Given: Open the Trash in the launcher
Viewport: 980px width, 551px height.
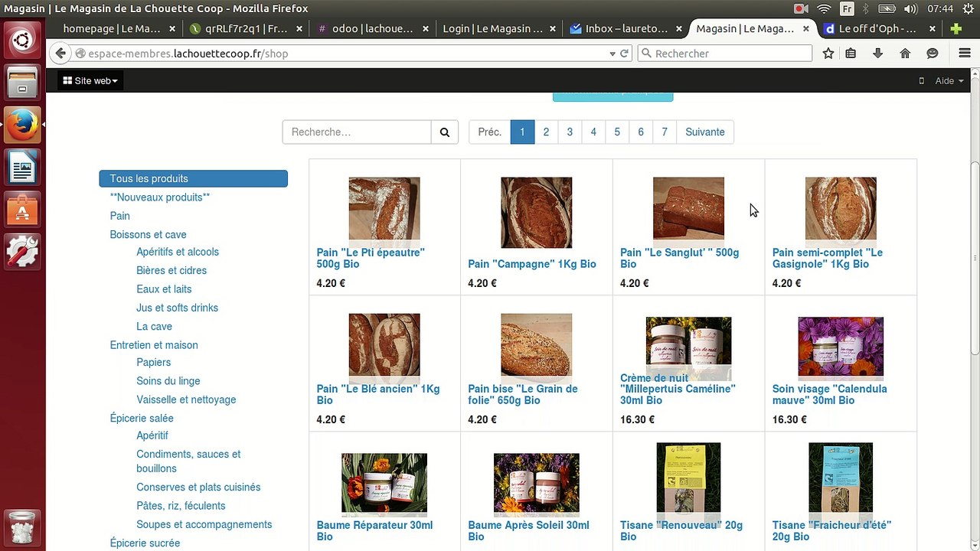Looking at the screenshot, I should [x=22, y=527].
